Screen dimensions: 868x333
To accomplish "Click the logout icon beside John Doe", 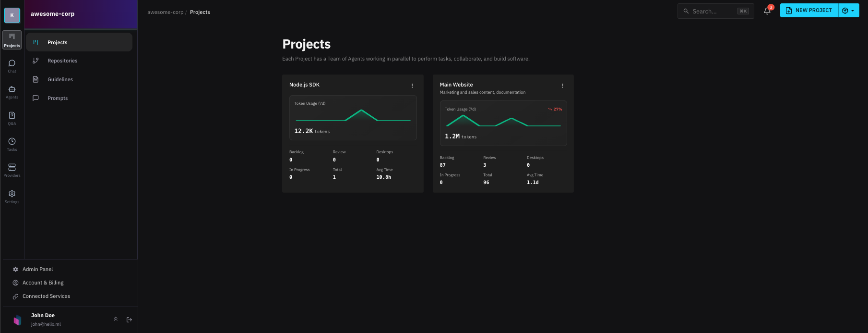I will [129, 320].
